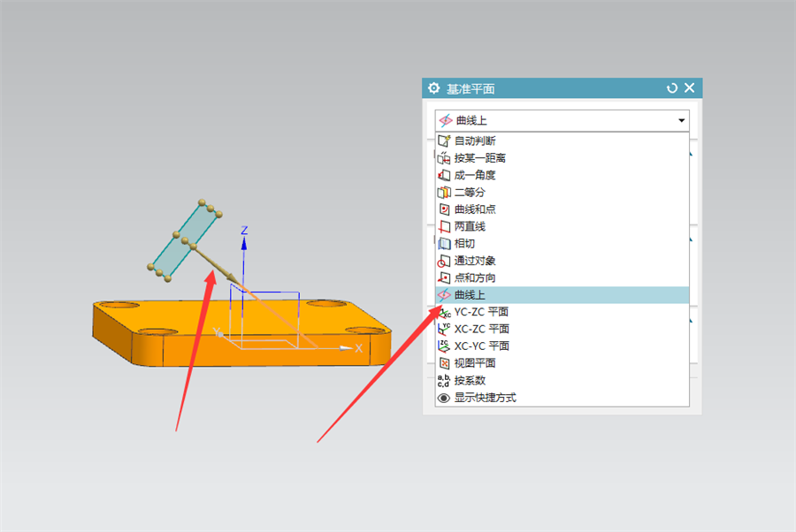Select 视图平面 option
This screenshot has width=796, height=532.
[562, 363]
